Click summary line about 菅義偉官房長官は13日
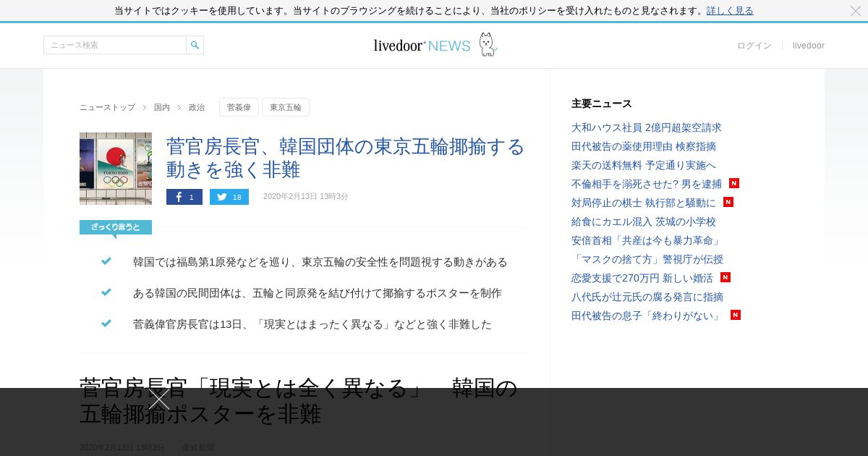The width and height of the screenshot is (868, 456). click(312, 324)
